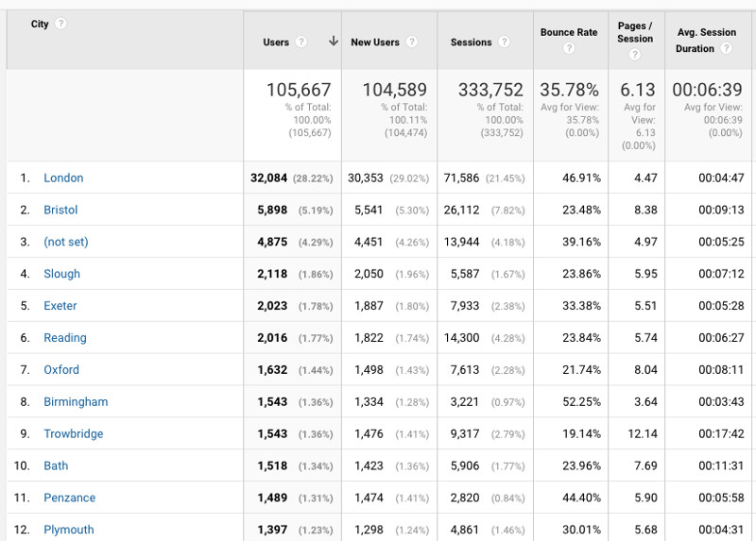Sort table by New Users column header

click(375, 42)
